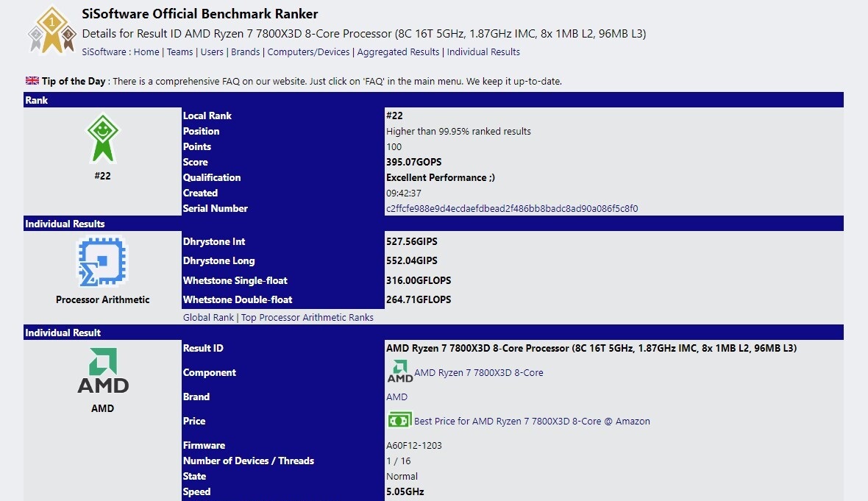
Task: Click the green smiley rank ribbon icon
Action: pyautogui.click(x=102, y=138)
